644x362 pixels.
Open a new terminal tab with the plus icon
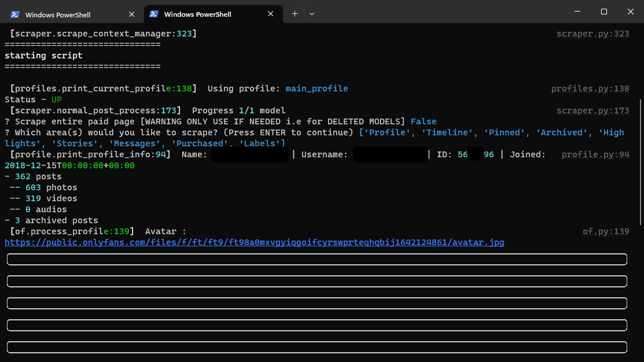tap(295, 13)
